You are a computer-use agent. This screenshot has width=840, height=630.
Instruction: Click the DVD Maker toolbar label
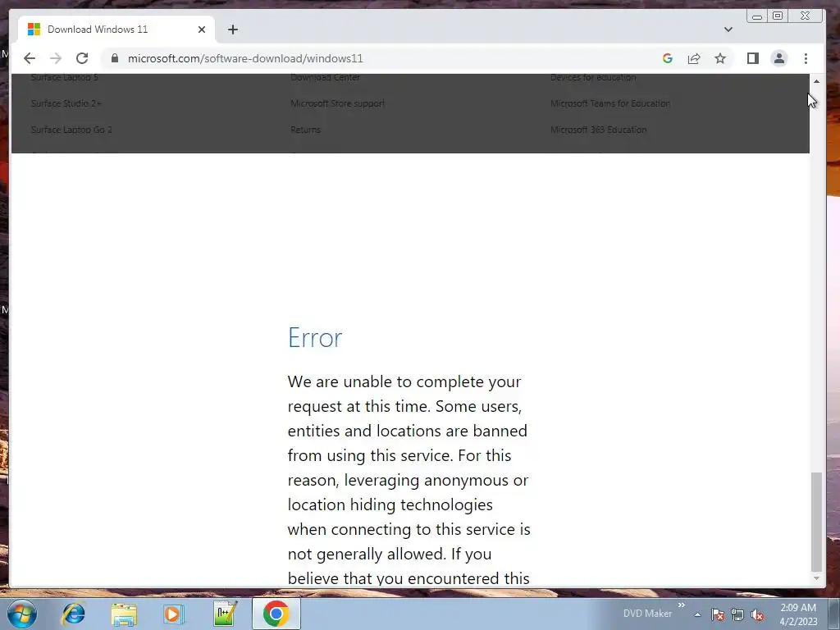tap(647, 614)
